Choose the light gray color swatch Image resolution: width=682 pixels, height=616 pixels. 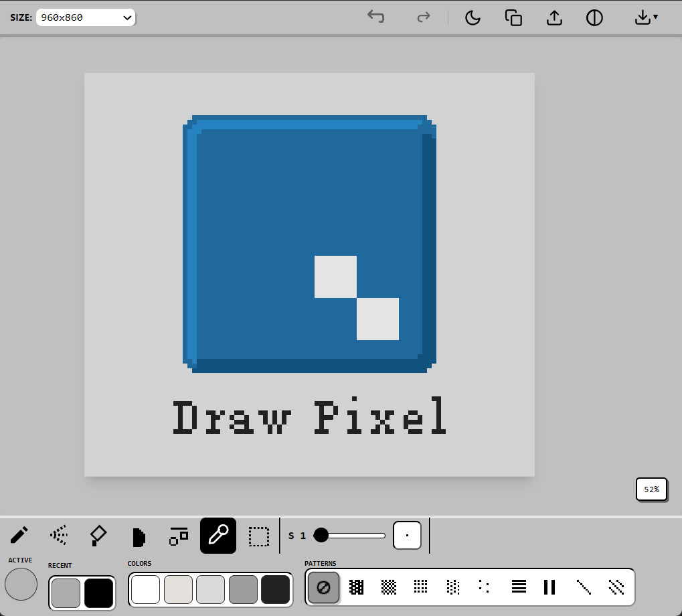pyautogui.click(x=211, y=589)
